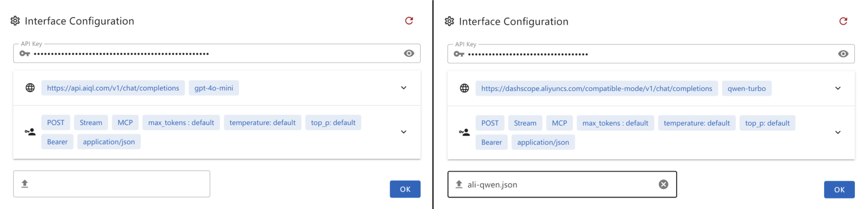Click the upload icon next to ali-qwen.json
This screenshot has width=868, height=209.
click(x=459, y=184)
